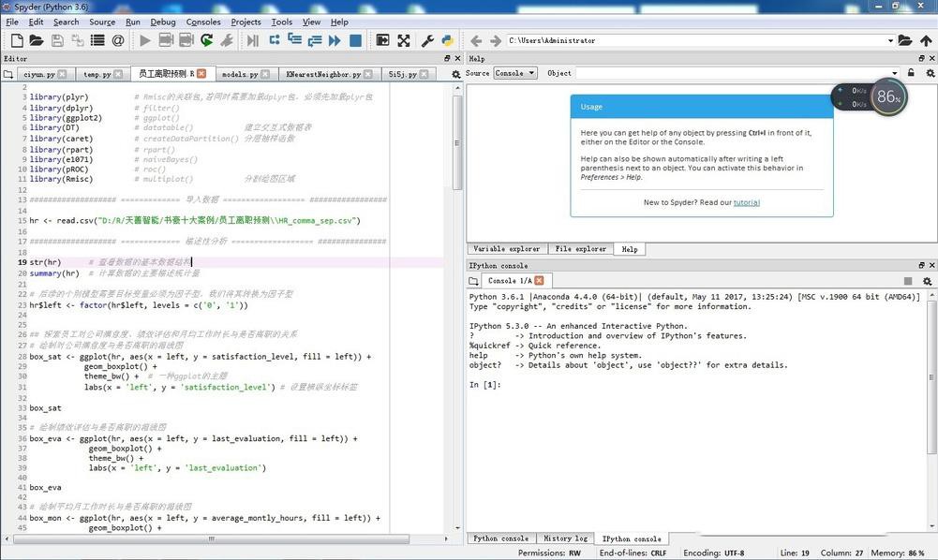Open the View menu
This screenshot has width=938, height=560.
coord(311,22)
